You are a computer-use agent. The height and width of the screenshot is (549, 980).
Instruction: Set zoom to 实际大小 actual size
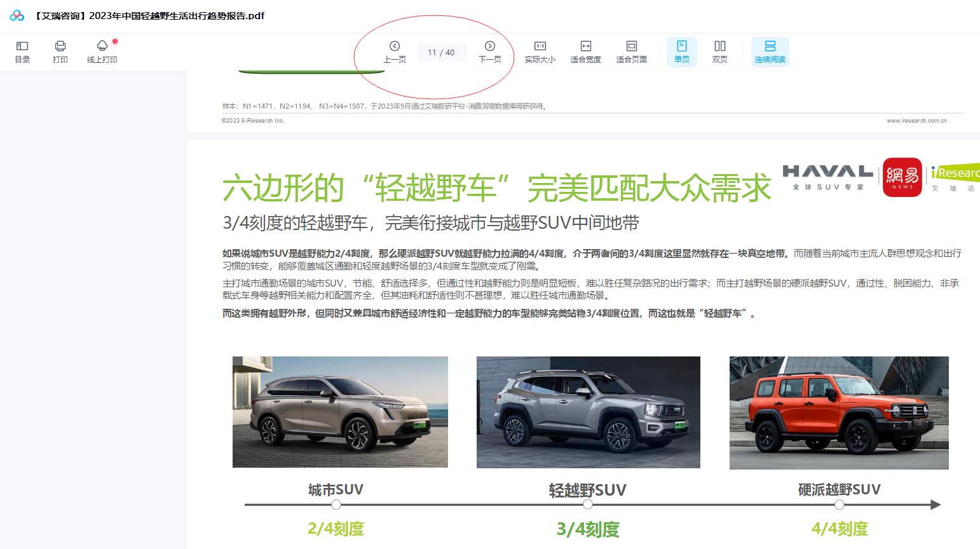[540, 51]
